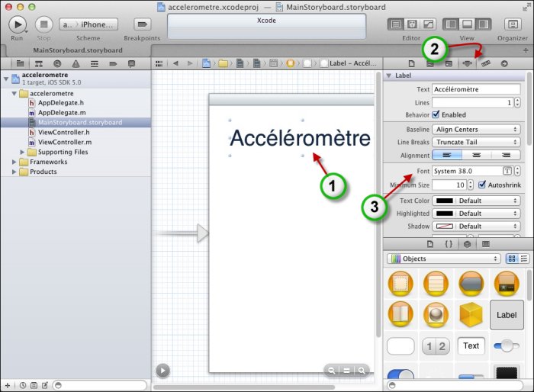Open the Line Breaks dropdown

[x=476, y=142]
